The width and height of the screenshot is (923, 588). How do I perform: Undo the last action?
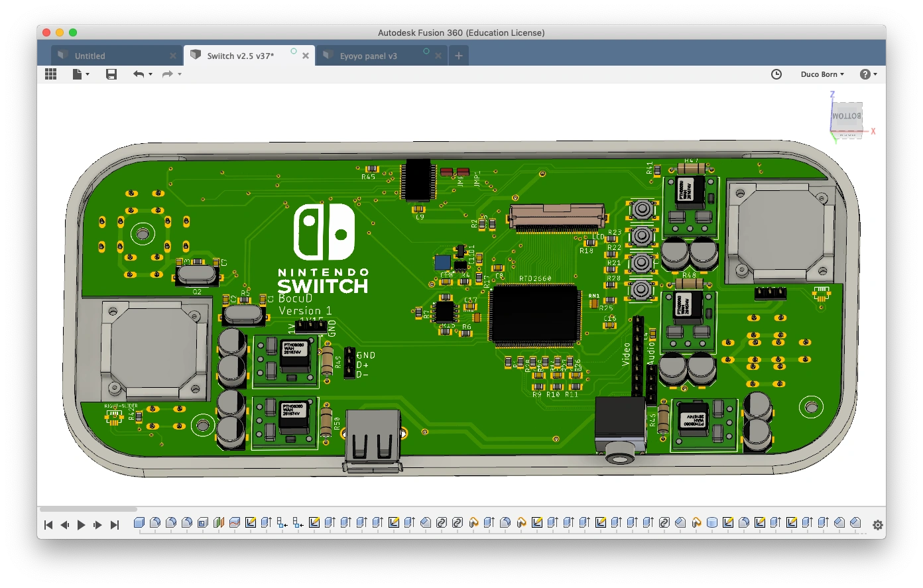click(139, 74)
